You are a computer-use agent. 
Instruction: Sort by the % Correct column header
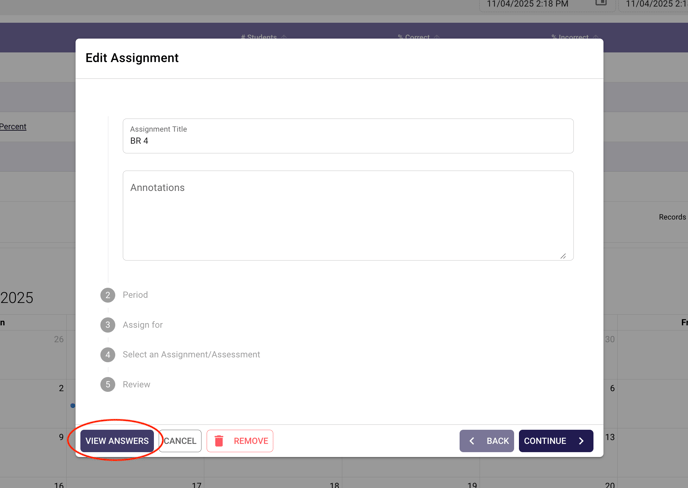(x=413, y=37)
